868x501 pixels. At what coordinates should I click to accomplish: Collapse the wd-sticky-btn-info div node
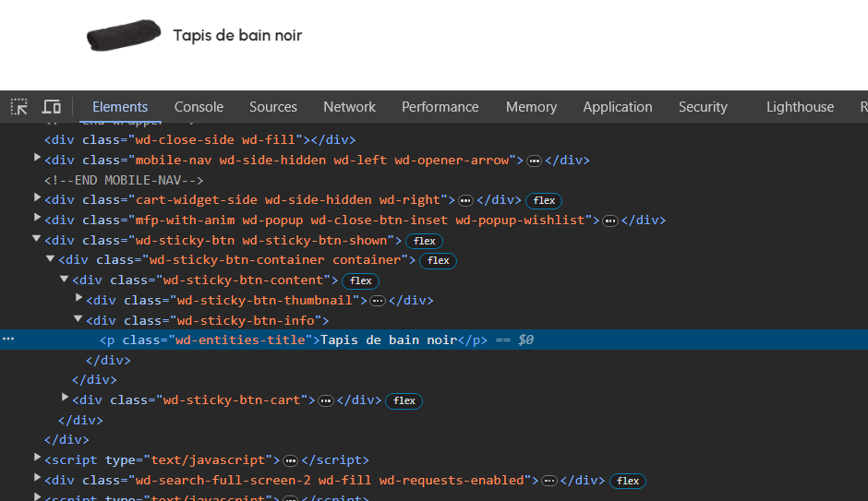tap(78, 319)
